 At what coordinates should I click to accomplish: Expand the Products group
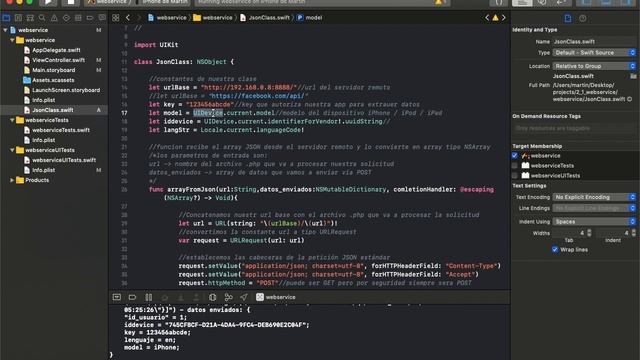(12, 180)
